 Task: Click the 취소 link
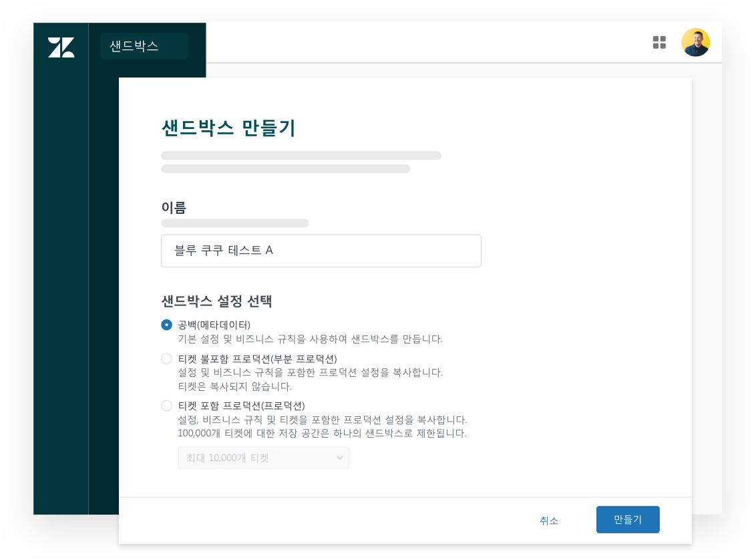click(x=549, y=521)
